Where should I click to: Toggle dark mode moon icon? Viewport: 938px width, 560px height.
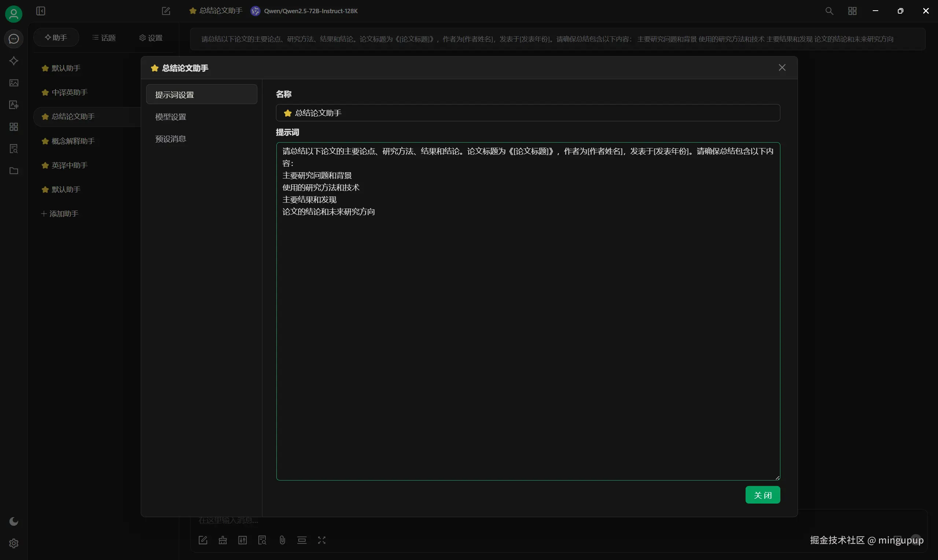point(14,521)
